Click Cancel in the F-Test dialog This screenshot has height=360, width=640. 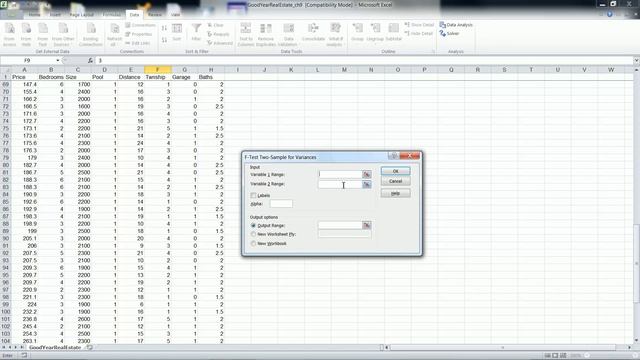click(x=396, y=181)
